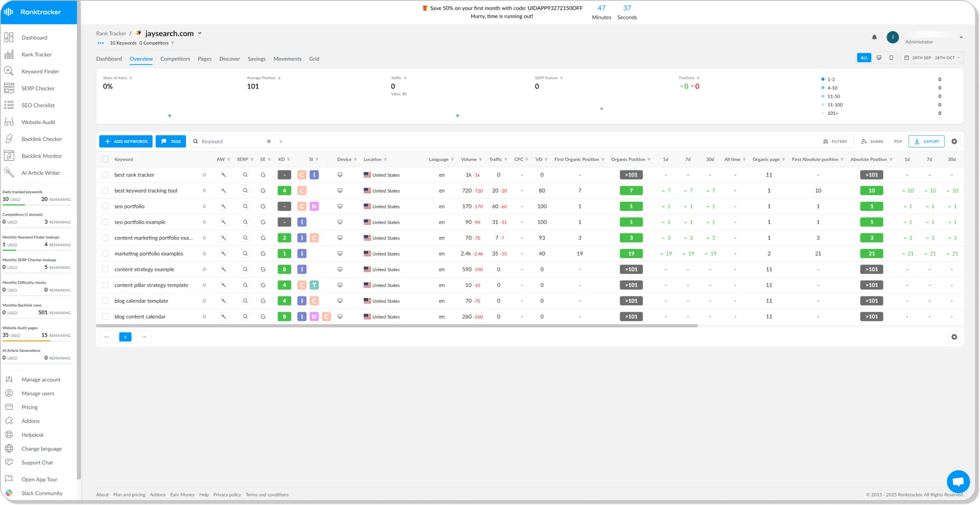980x505 pixels.
Task: Check the seo portfolio row
Action: 105,206
